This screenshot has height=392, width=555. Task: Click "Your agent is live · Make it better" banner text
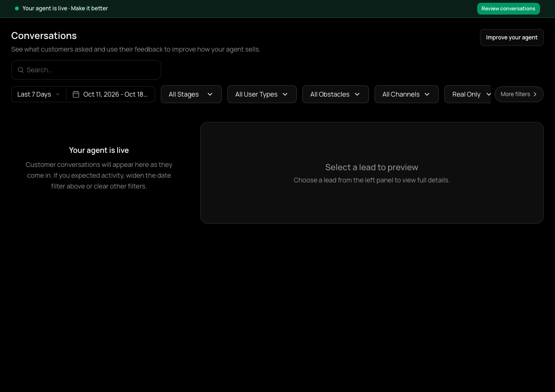65,8
